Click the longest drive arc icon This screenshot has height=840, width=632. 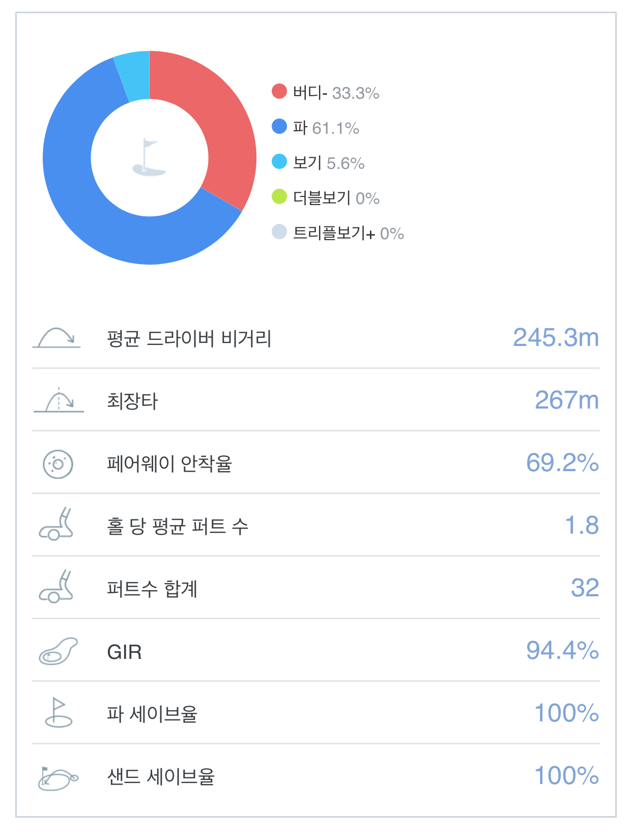click(x=59, y=400)
